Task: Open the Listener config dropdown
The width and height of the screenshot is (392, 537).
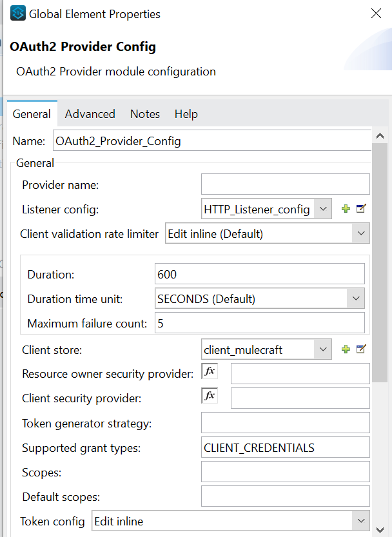Action: pos(324,209)
